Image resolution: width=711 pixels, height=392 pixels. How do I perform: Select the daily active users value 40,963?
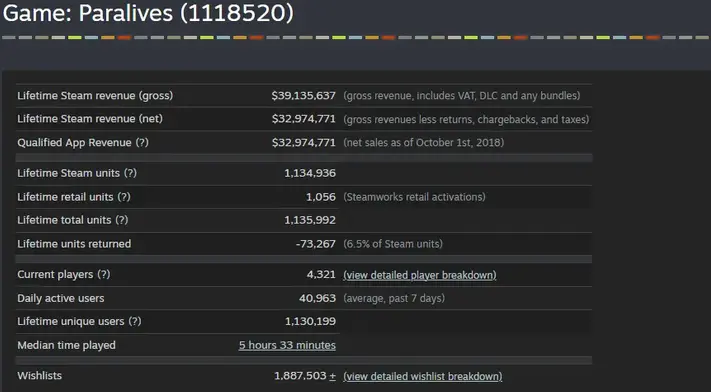pyautogui.click(x=317, y=298)
